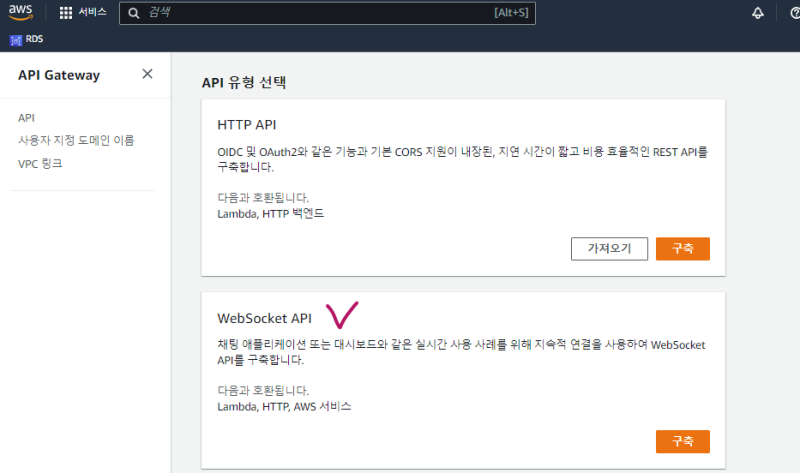Click the API Gateway panel title
The image size is (800, 473).
[59, 76]
